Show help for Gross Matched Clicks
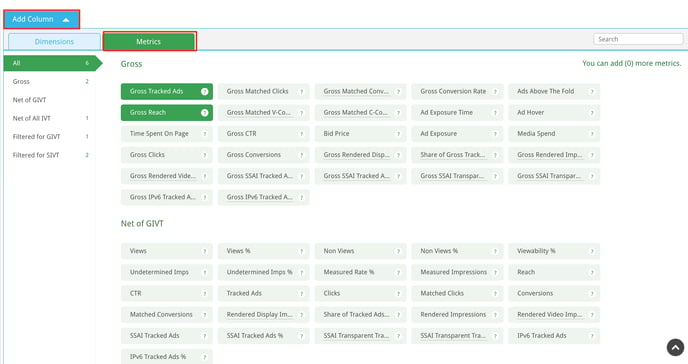 (301, 92)
